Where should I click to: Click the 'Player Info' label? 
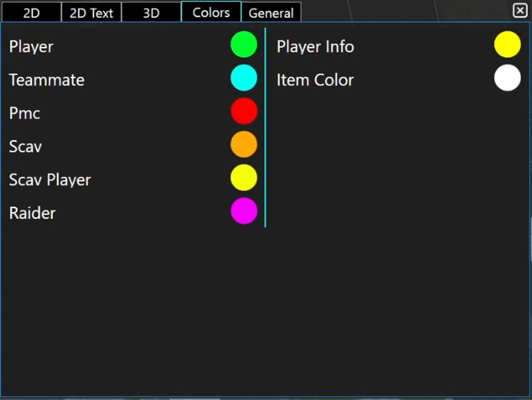coord(315,47)
